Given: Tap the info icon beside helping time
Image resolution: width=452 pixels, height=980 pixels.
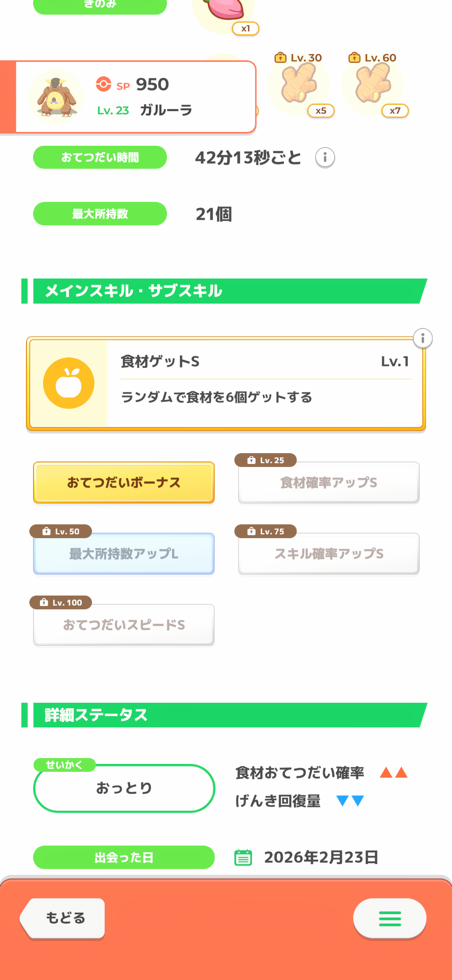Looking at the screenshot, I should click(325, 158).
